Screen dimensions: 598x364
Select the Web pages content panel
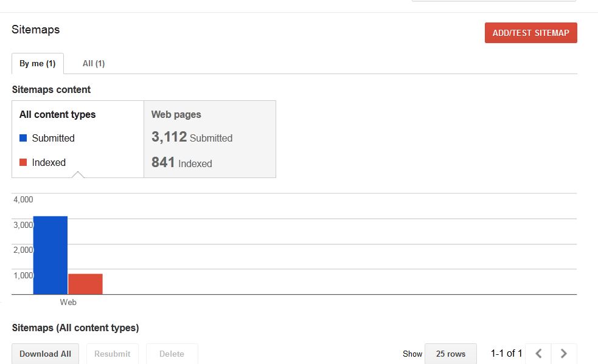[210, 139]
